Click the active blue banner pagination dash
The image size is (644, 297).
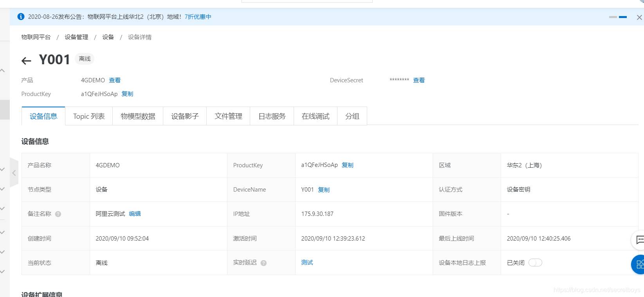(623, 17)
